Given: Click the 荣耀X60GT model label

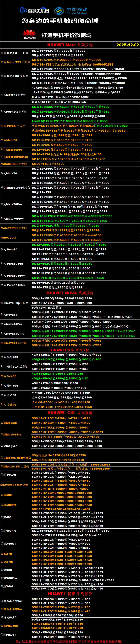Looking at the screenshot, I should point(8,544).
